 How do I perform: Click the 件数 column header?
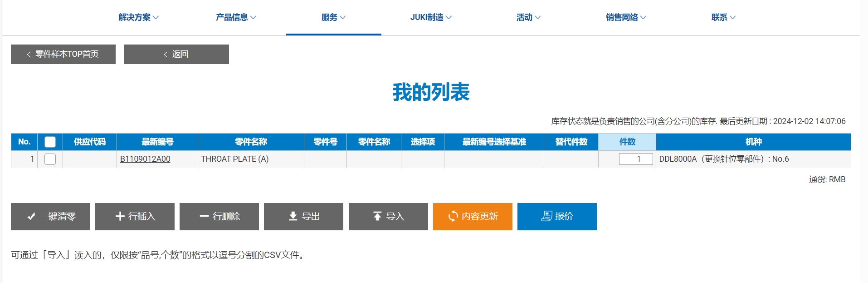pos(627,142)
